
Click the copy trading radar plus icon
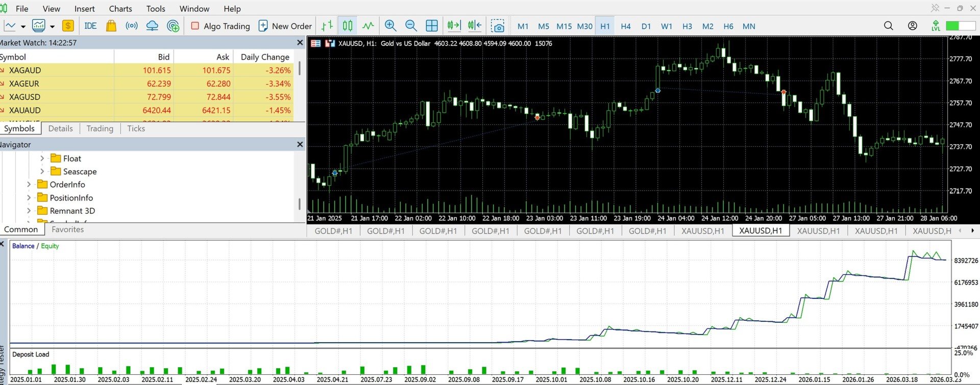[174, 25]
